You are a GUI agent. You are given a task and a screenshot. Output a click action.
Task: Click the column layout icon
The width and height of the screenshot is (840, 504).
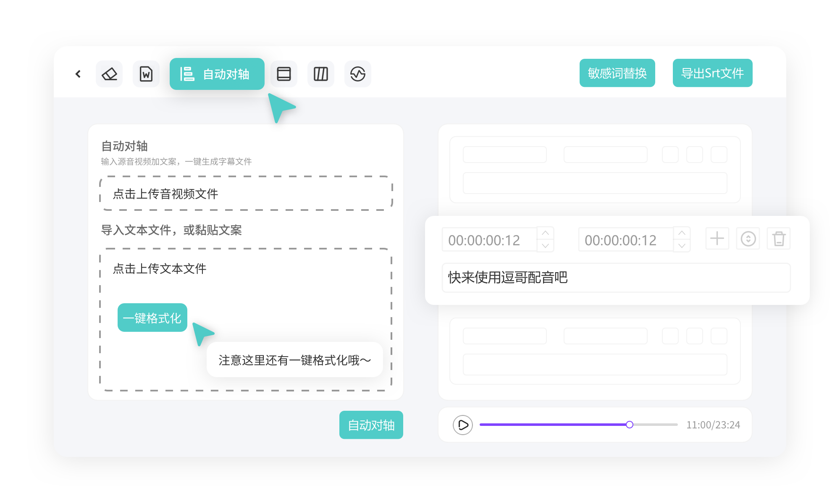pos(321,74)
